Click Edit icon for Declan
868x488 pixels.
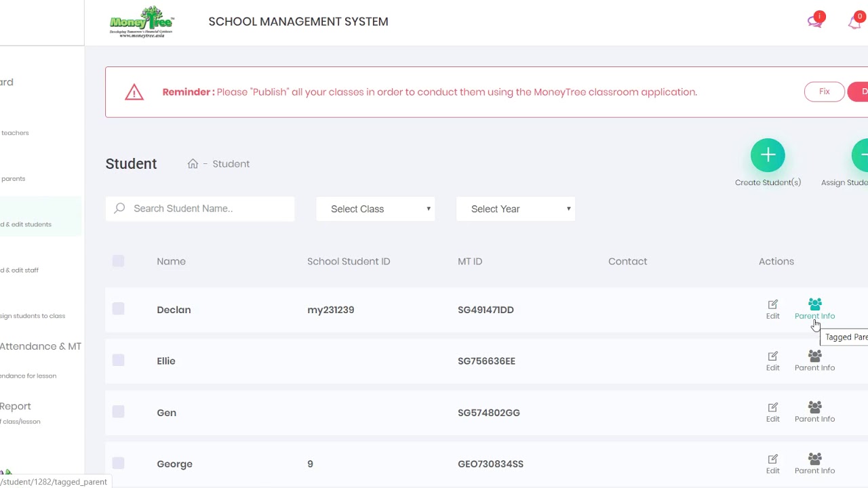(x=772, y=309)
